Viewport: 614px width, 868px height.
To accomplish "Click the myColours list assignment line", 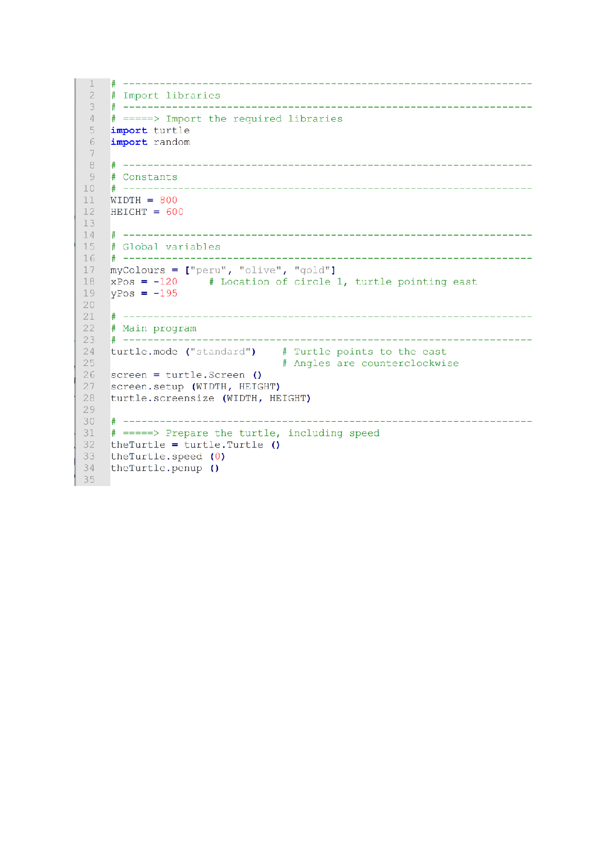I will [223, 270].
